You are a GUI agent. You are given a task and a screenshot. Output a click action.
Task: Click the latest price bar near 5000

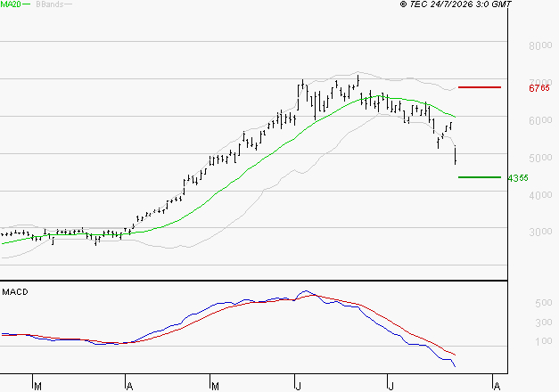tap(456, 155)
